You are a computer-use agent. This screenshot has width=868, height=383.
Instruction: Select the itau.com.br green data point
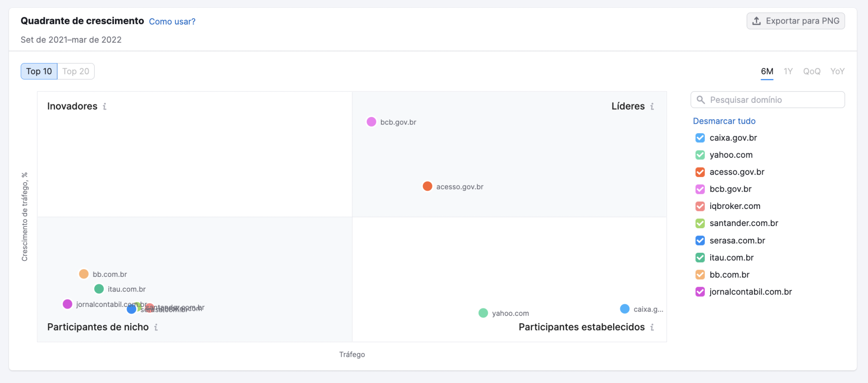click(99, 289)
